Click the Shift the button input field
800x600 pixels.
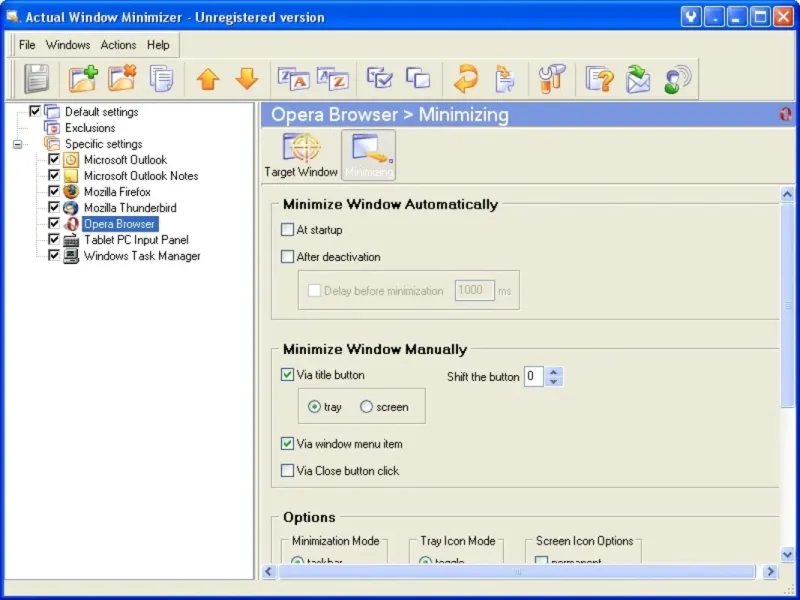(x=534, y=377)
